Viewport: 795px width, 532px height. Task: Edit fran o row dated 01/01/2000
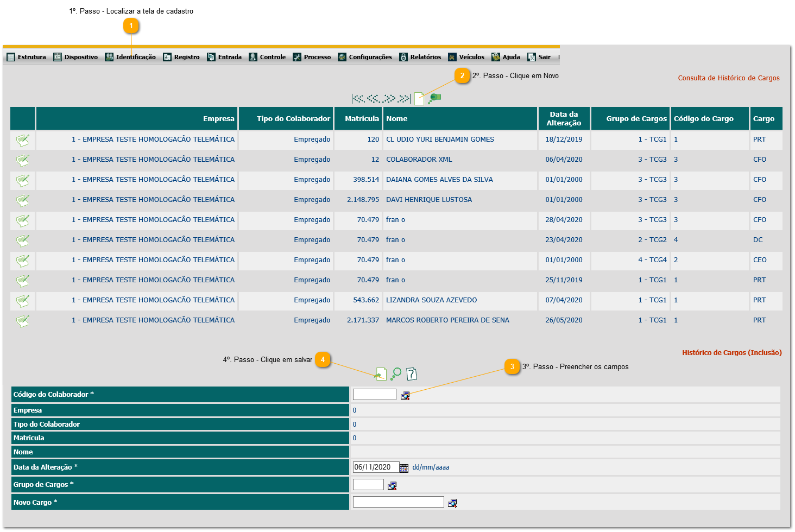(22, 261)
